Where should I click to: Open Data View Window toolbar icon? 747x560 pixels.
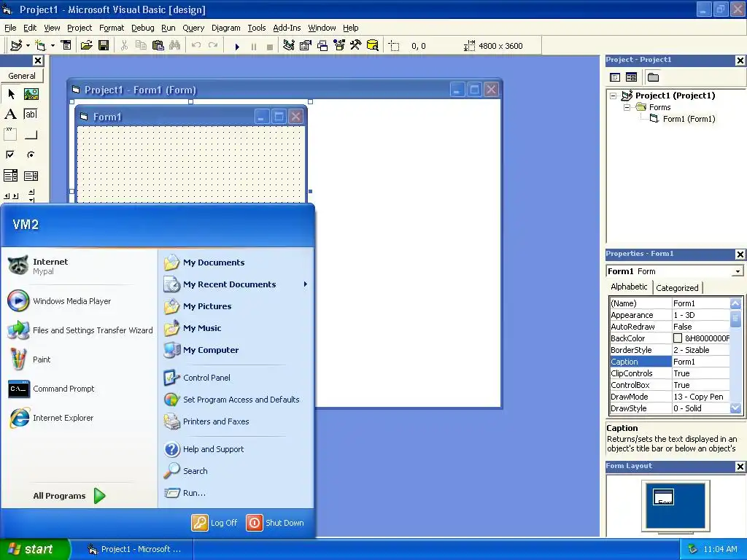click(x=373, y=46)
